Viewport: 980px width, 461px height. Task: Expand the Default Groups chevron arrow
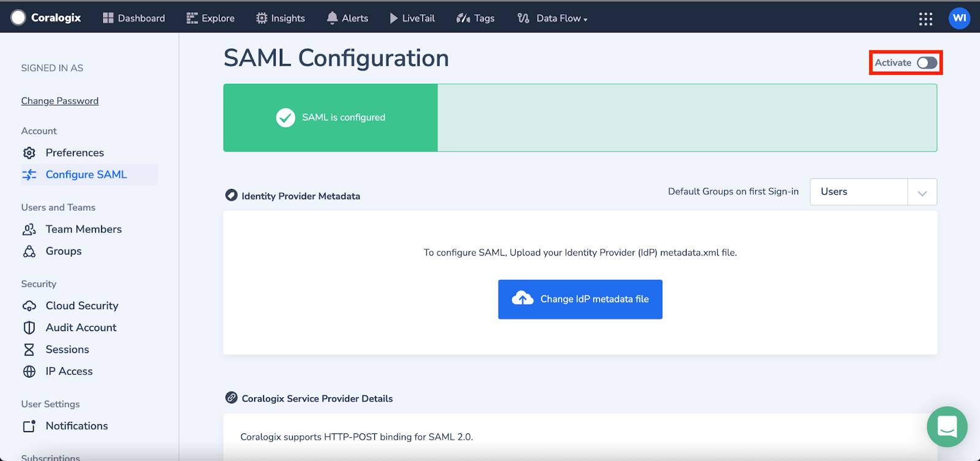922,193
